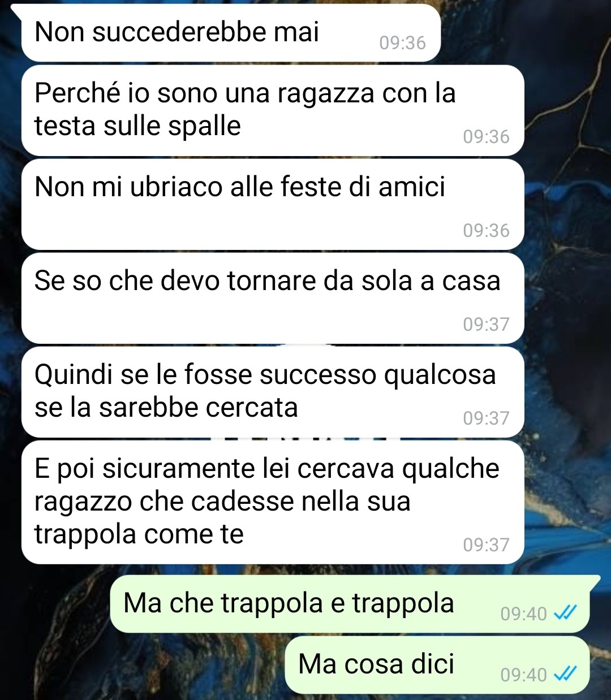Viewport: 611px width, 700px height.
Task: Tap the 'Quindi se le fosse successo qualcosa' message
Action: [273, 392]
